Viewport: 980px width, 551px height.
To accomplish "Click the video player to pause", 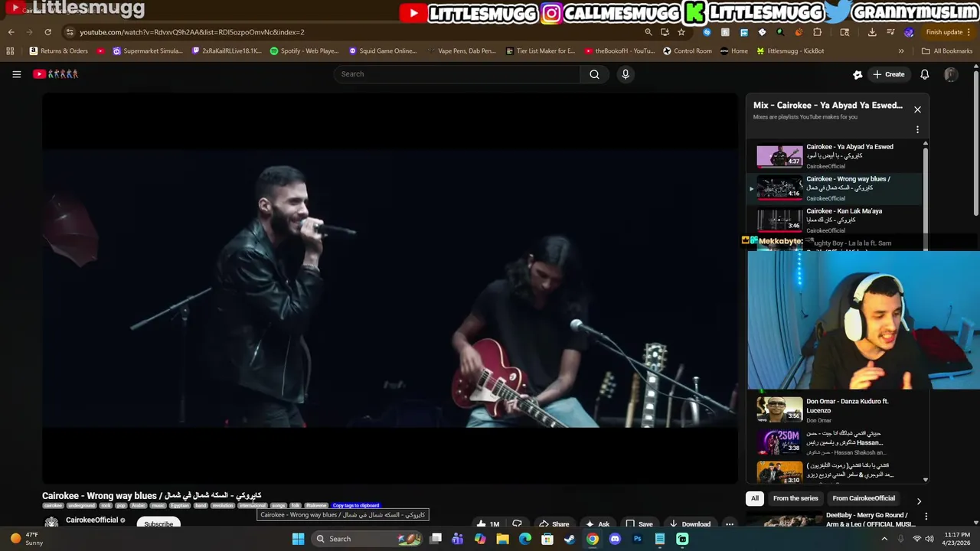I will point(390,289).
